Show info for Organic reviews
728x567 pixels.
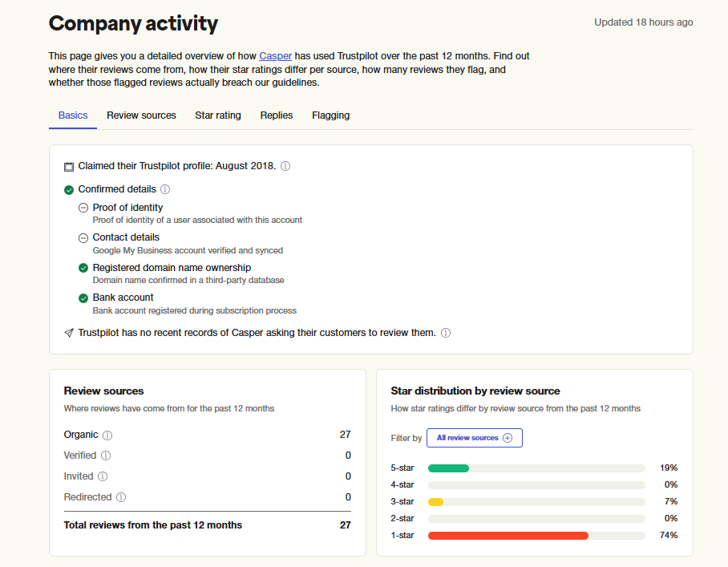107,435
